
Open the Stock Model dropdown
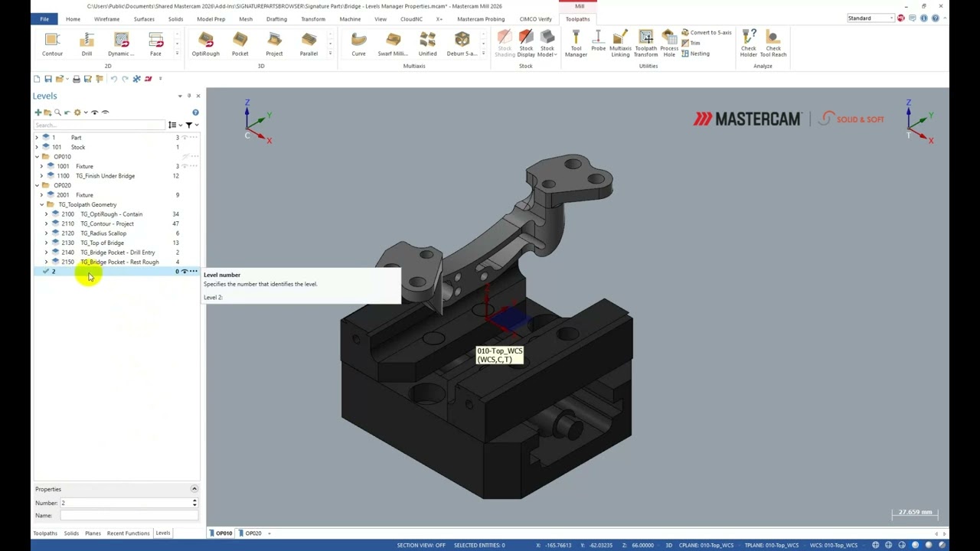(x=547, y=44)
